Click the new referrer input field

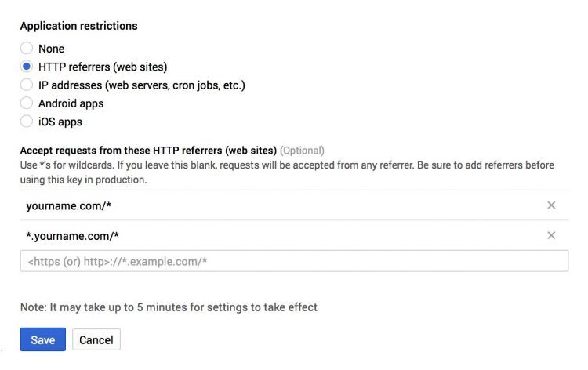(x=294, y=261)
